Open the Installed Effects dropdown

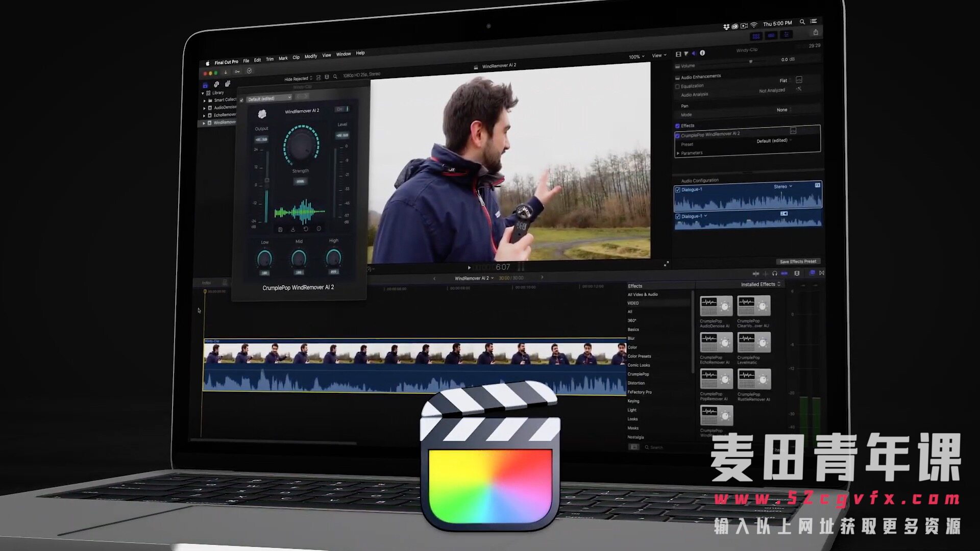click(x=761, y=284)
